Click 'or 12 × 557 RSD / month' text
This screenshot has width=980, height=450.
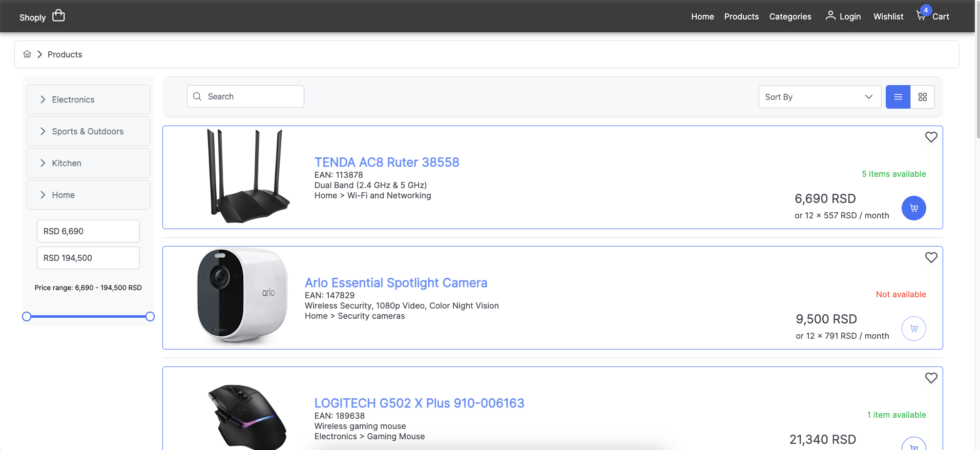point(842,215)
